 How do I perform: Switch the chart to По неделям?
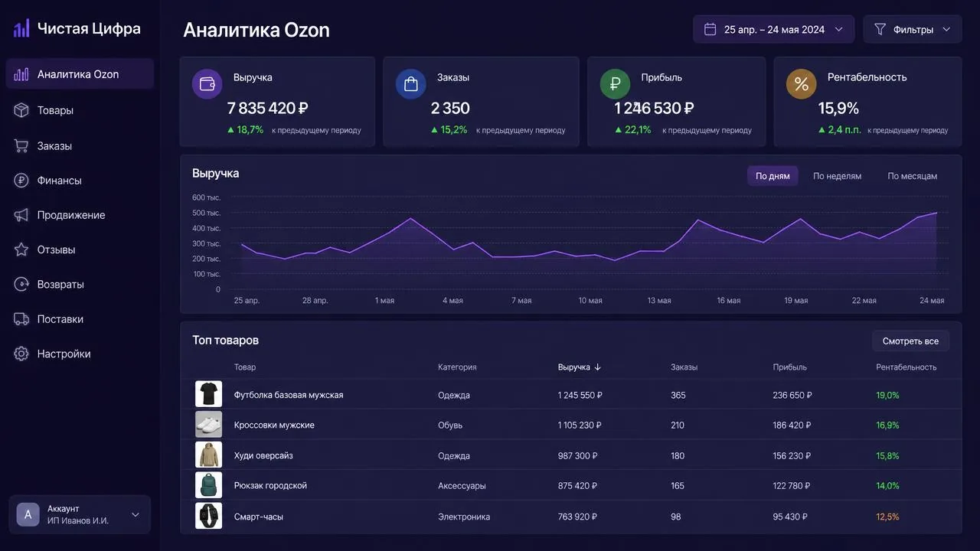coord(837,176)
